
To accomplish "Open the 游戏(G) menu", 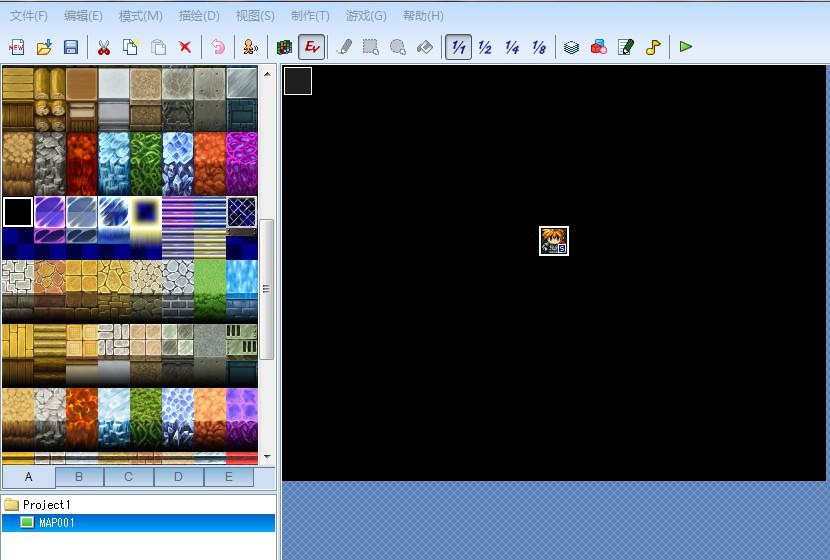I will (366, 16).
